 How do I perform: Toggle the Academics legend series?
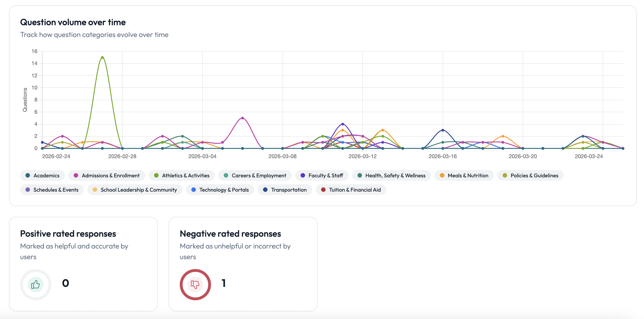[42, 175]
